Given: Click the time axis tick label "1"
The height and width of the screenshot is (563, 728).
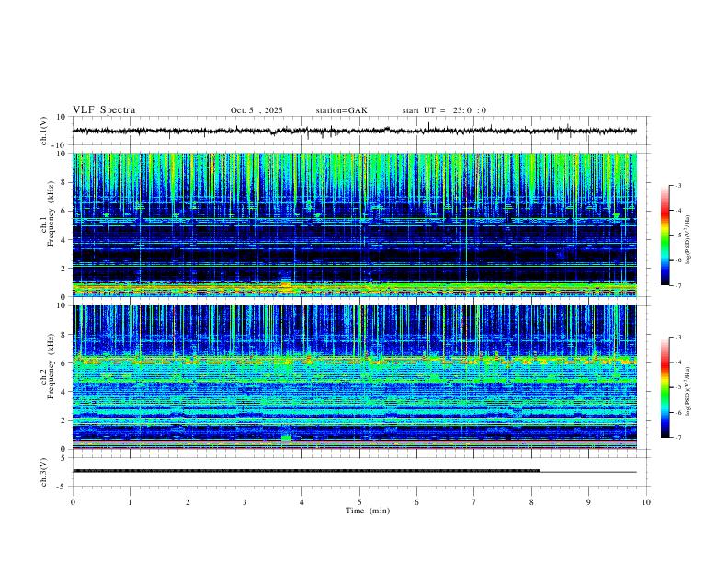Looking at the screenshot, I should [130, 502].
